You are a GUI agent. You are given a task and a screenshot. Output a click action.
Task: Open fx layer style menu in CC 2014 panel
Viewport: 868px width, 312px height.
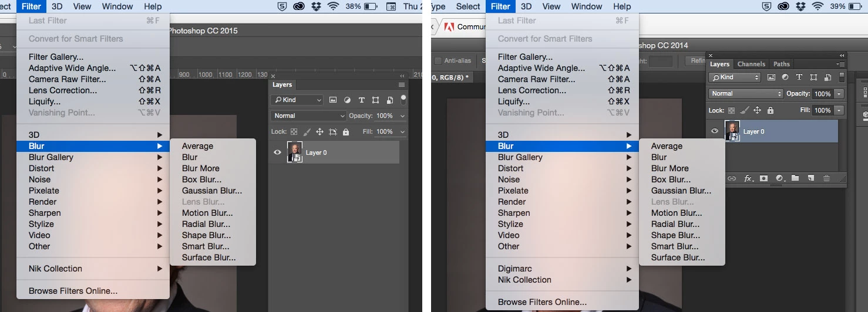[748, 178]
